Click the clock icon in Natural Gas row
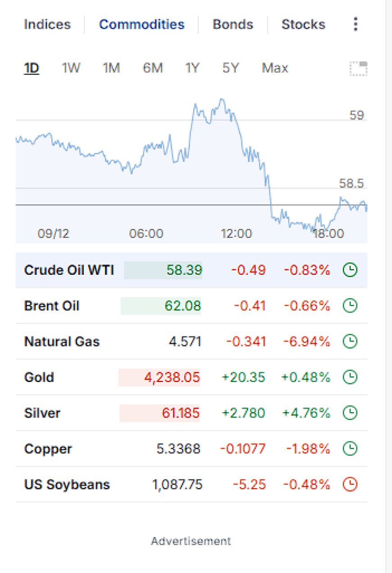This screenshot has height=573, width=392. (x=350, y=341)
